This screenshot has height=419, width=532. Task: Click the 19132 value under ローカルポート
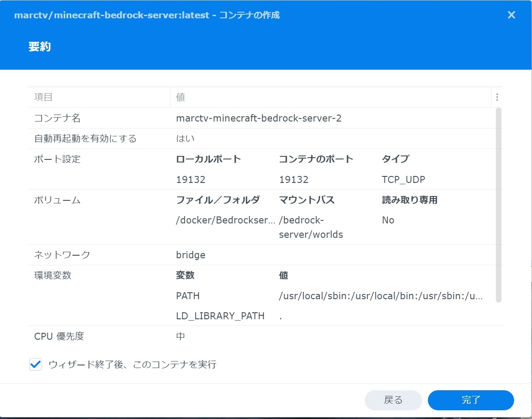(x=190, y=179)
